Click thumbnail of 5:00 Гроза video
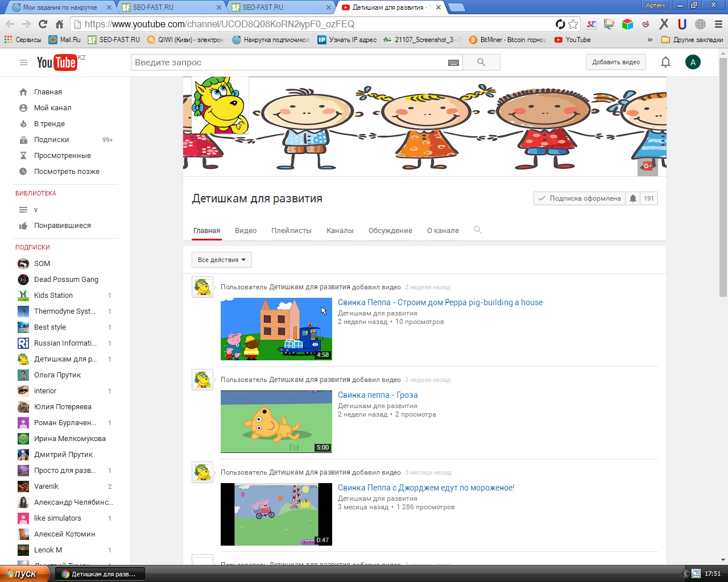Screen dimensions: 728x582 (x=276, y=422)
